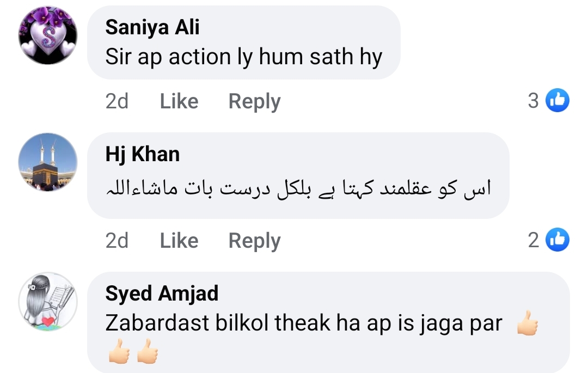
Task: Click the blue like reaction icon on Hj Khan's comment
Action: pos(556,240)
